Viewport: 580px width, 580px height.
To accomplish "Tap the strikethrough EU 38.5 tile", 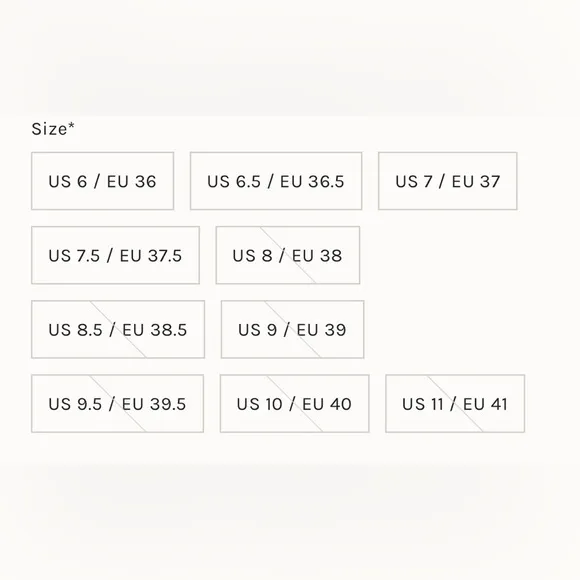I will (118, 329).
